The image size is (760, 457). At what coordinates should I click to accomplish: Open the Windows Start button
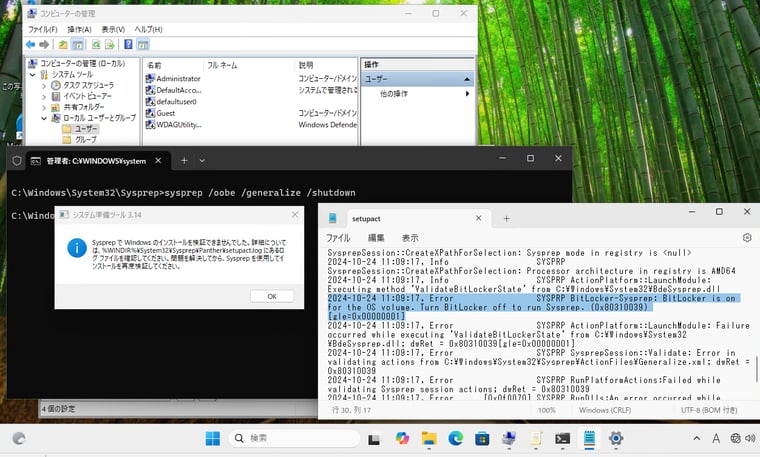pyautogui.click(x=213, y=439)
